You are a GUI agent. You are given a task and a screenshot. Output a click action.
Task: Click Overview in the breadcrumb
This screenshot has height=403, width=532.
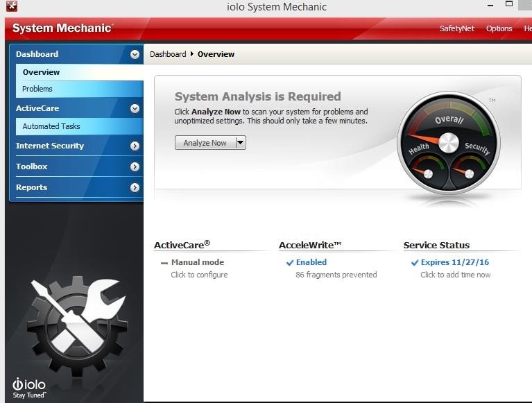(x=216, y=54)
